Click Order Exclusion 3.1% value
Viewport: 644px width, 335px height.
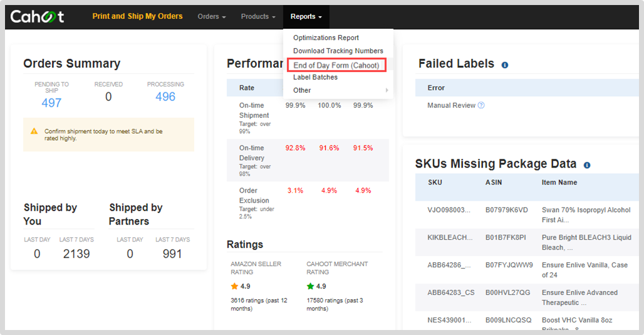295,191
